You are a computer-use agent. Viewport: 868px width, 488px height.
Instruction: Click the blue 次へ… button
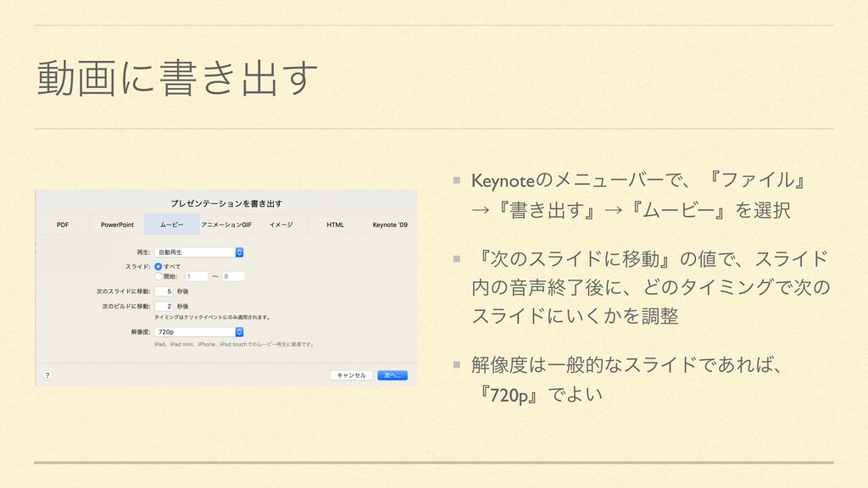tap(392, 375)
